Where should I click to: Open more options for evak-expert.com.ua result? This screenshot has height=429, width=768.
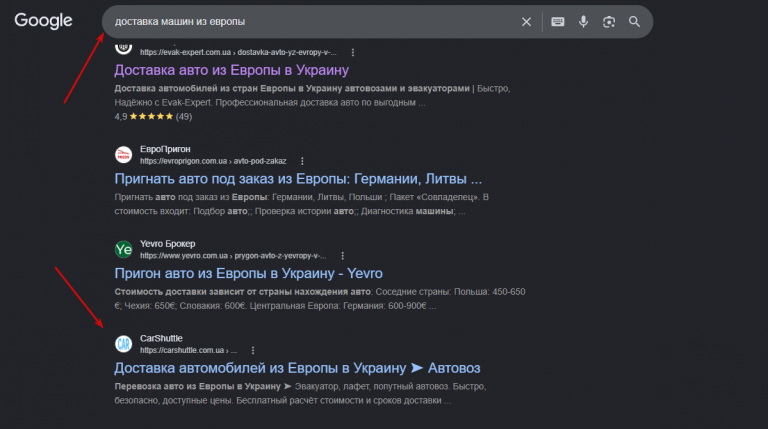click(353, 52)
